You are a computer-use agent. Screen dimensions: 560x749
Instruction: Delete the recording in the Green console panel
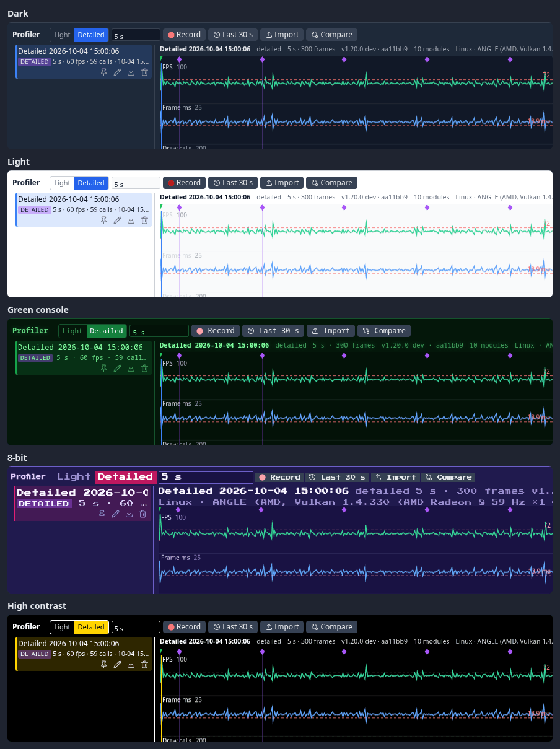pyautogui.click(x=144, y=368)
